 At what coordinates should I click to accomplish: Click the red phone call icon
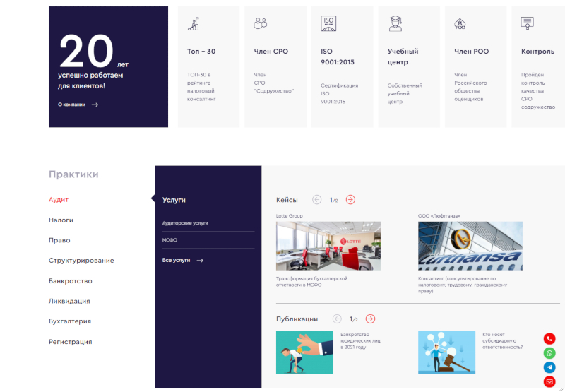point(549,339)
